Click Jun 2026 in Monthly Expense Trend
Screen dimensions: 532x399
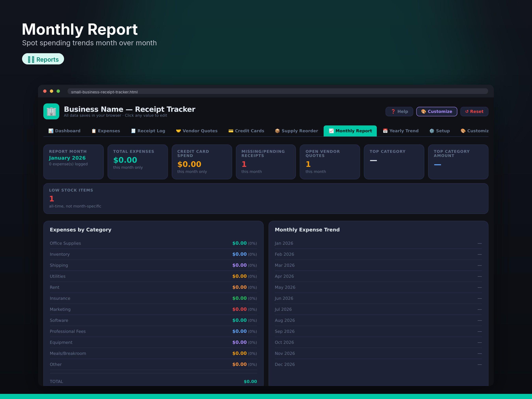tap(284, 298)
